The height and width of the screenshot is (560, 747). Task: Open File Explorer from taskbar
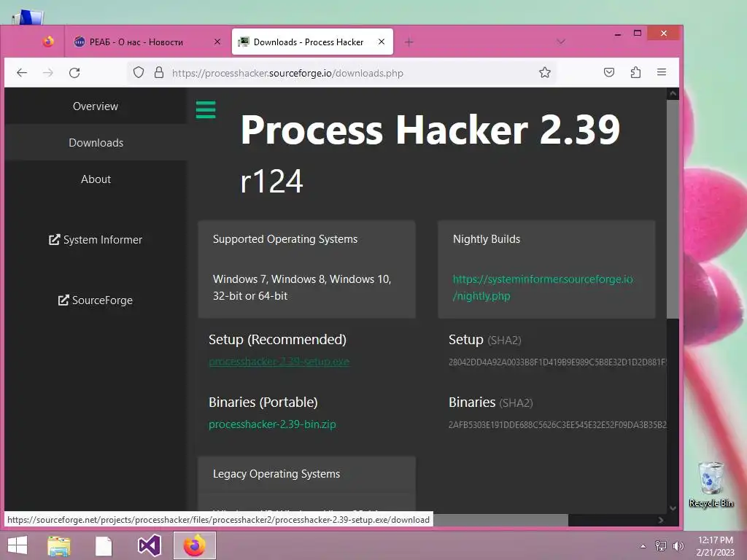pyautogui.click(x=59, y=545)
